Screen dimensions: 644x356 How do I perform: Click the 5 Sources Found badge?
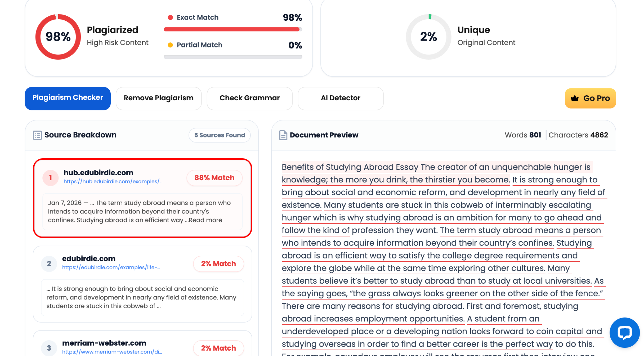tap(219, 135)
